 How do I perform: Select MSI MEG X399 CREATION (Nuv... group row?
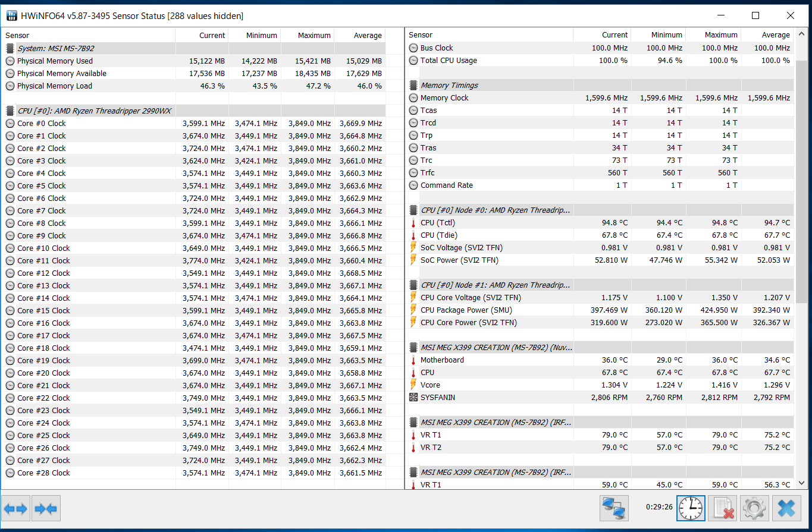pos(600,348)
